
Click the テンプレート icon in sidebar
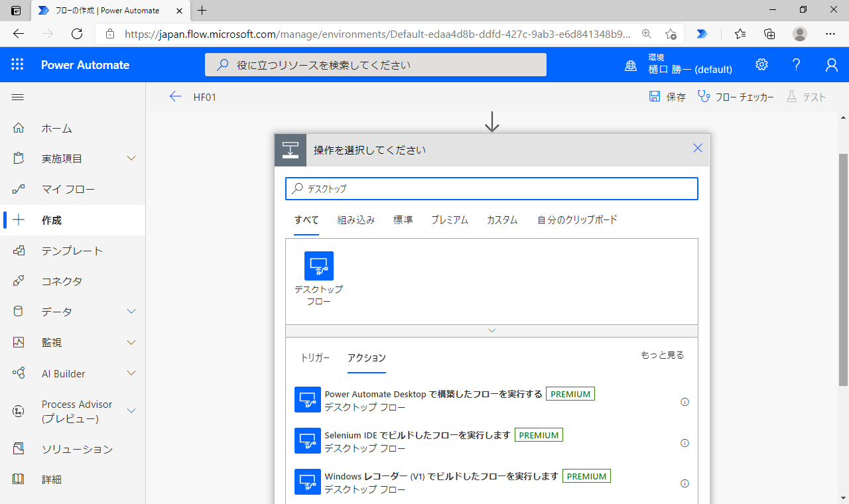(x=19, y=251)
